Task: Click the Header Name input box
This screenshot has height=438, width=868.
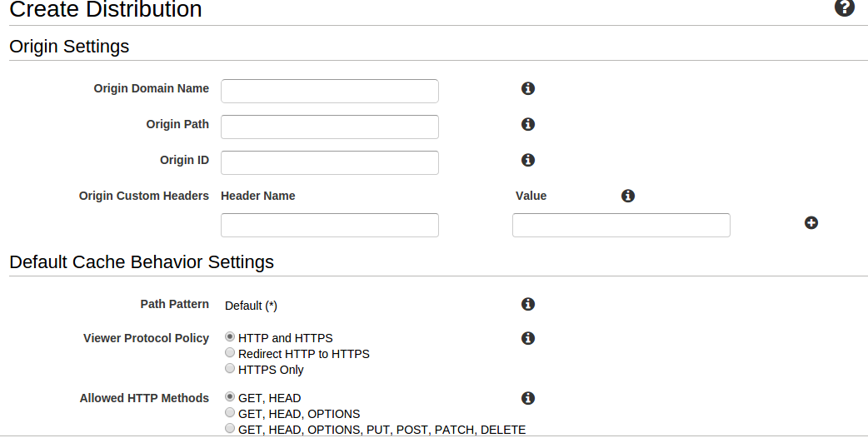Action: click(330, 225)
